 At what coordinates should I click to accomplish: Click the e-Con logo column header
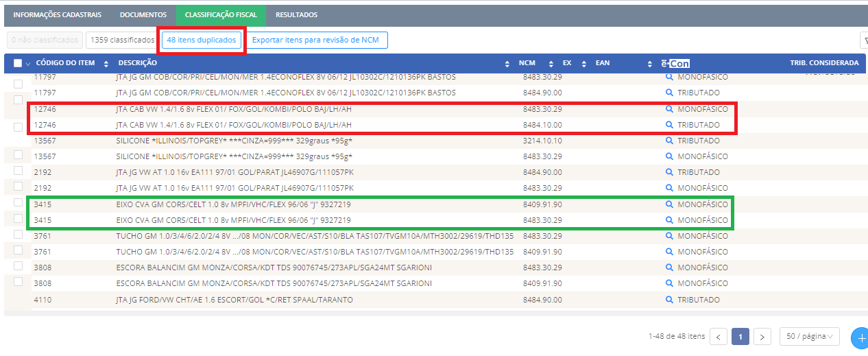(675, 63)
